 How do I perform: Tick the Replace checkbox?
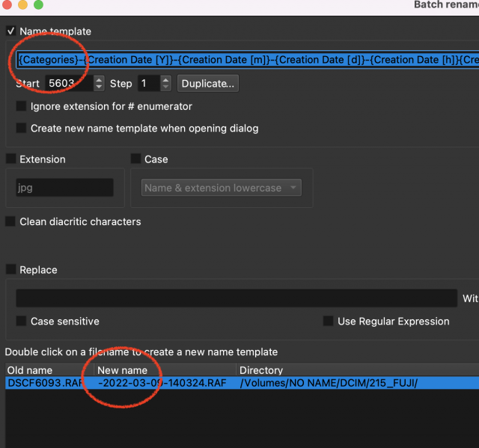11,269
